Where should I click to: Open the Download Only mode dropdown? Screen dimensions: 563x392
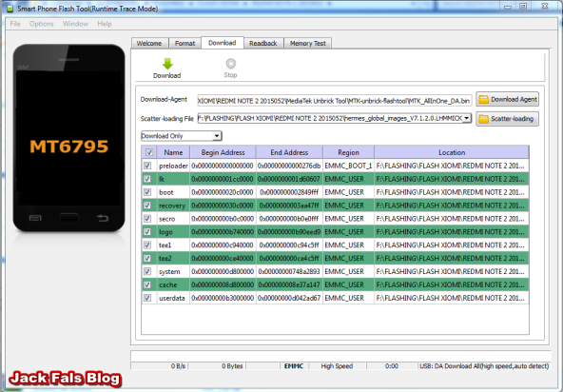[x=182, y=136]
